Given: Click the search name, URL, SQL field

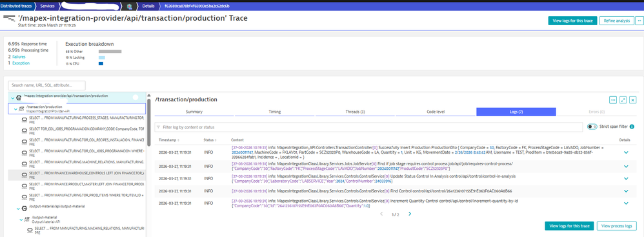Looking at the screenshot, I should pyautogui.click(x=47, y=85).
